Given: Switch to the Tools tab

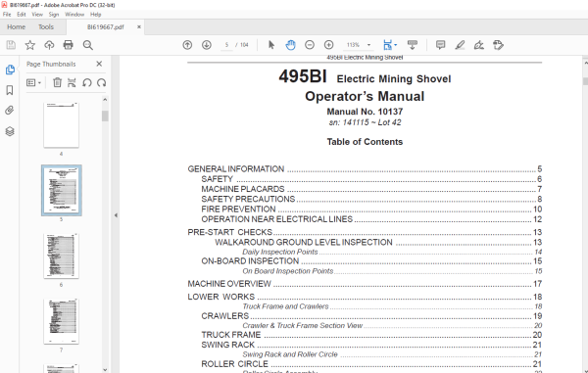Looking at the screenshot, I should [x=46, y=27].
